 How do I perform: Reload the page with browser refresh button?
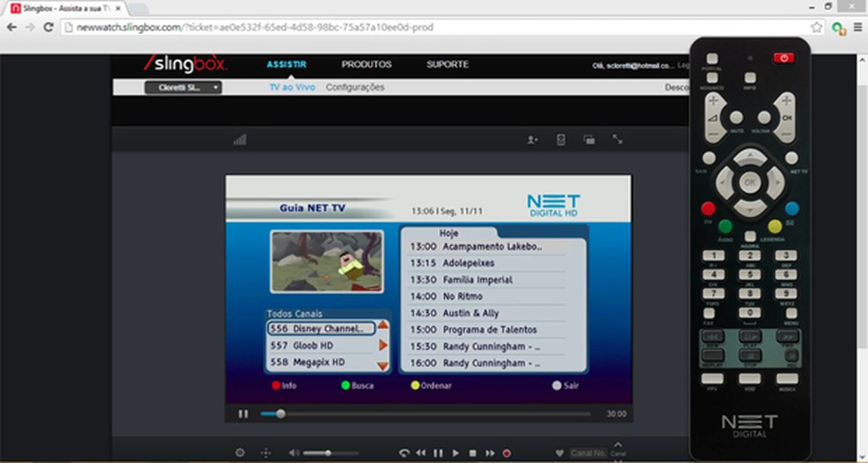[x=49, y=27]
